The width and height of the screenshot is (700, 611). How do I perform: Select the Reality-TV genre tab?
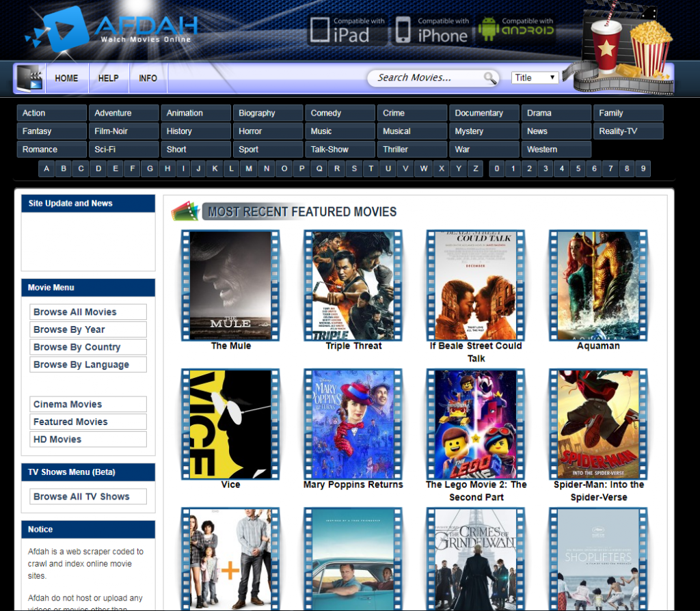tap(629, 131)
